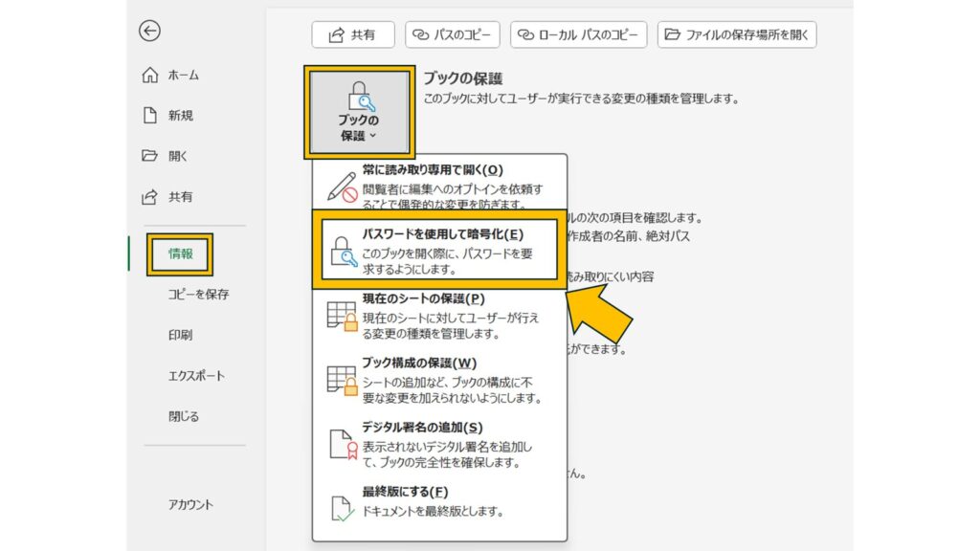Open the エクスポート page
980x551 pixels.
(196, 376)
